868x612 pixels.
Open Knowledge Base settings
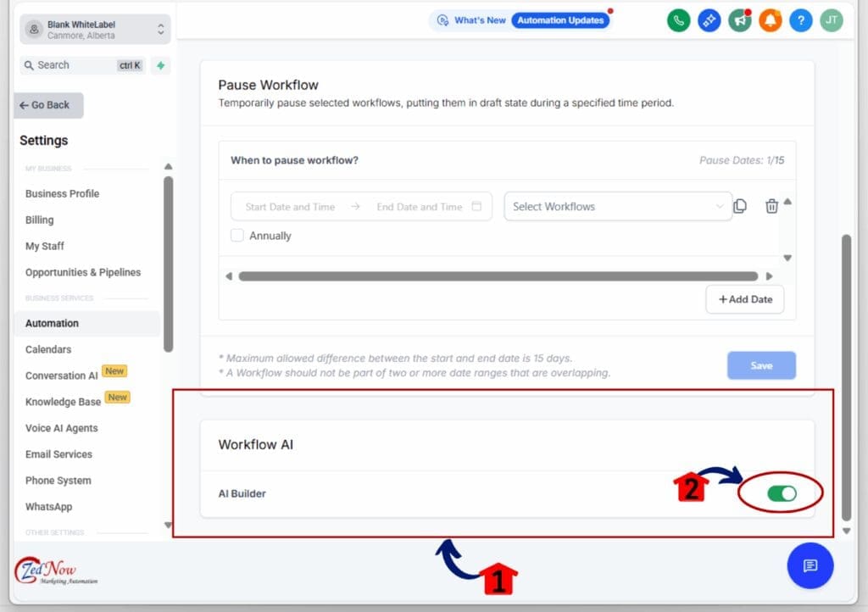(63, 402)
